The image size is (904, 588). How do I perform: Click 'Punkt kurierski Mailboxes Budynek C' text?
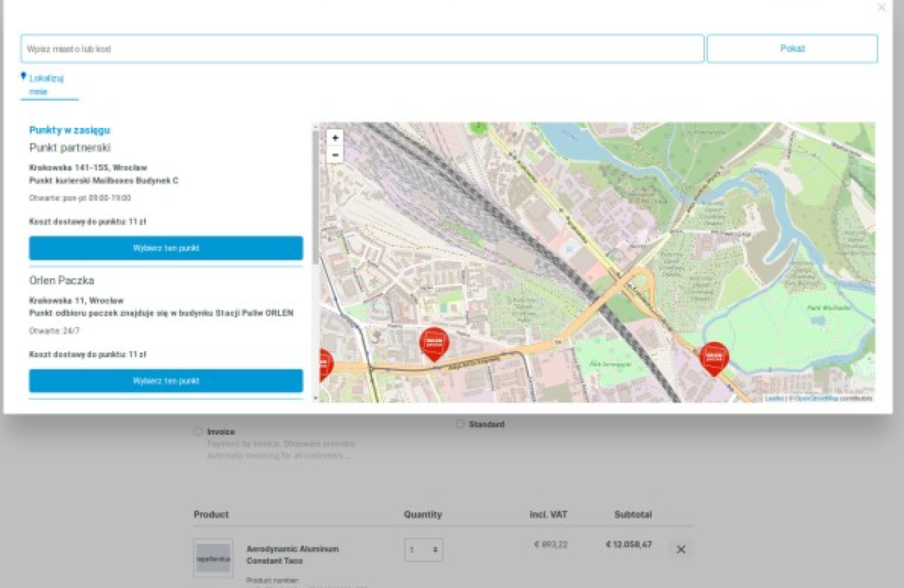103,180
